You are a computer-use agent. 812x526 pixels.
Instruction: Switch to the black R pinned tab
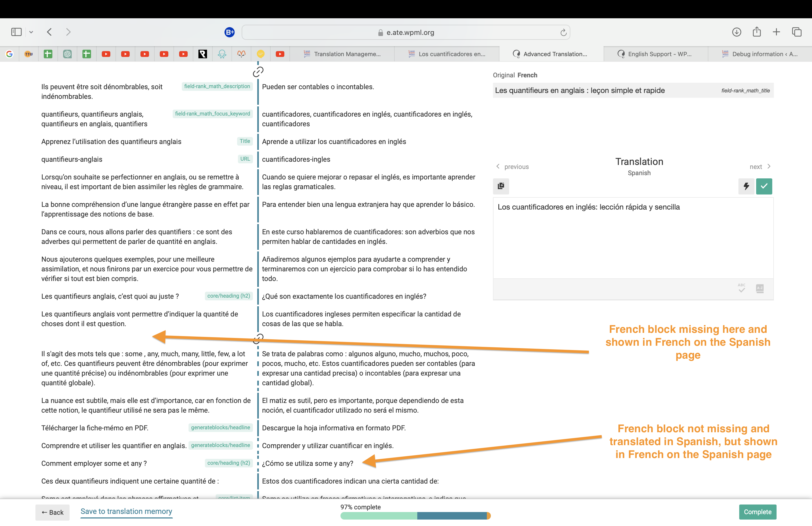(203, 54)
